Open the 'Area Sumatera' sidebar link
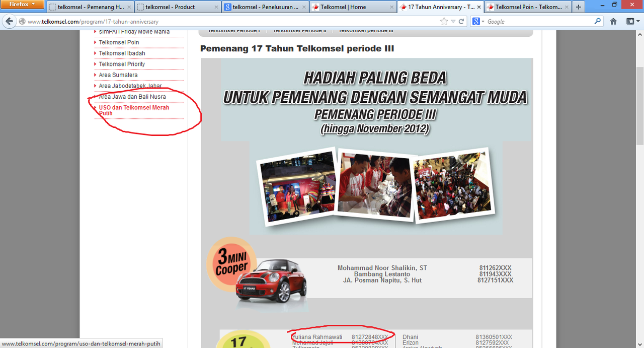The width and height of the screenshot is (644, 348). pos(118,75)
